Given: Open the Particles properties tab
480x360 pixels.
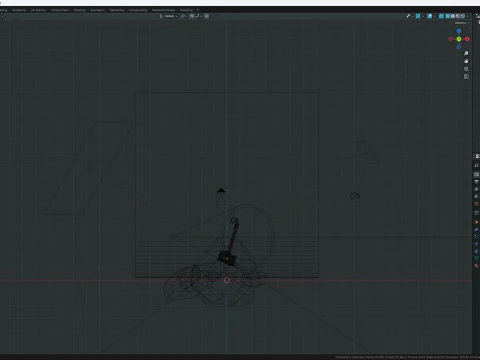Looking at the screenshot, I should coord(477,237).
